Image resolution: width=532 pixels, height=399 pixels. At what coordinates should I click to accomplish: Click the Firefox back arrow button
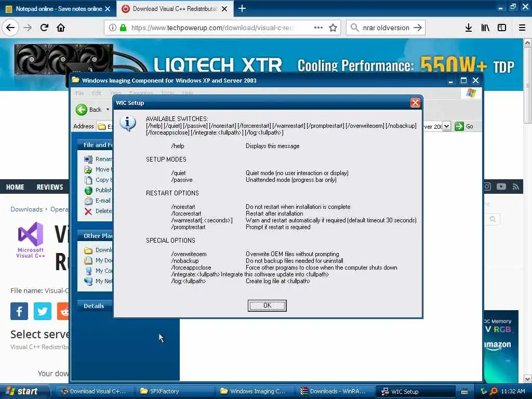pyautogui.click(x=10, y=28)
